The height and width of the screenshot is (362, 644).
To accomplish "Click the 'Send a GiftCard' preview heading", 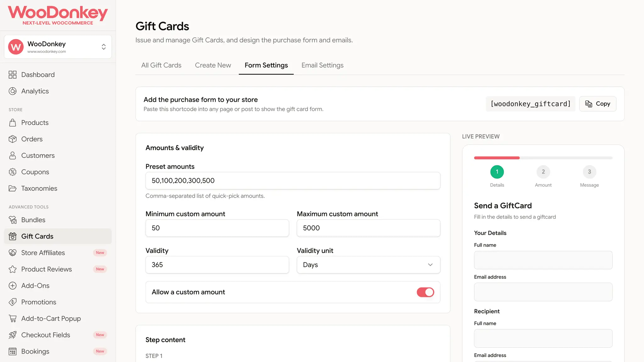I will pyautogui.click(x=503, y=206).
